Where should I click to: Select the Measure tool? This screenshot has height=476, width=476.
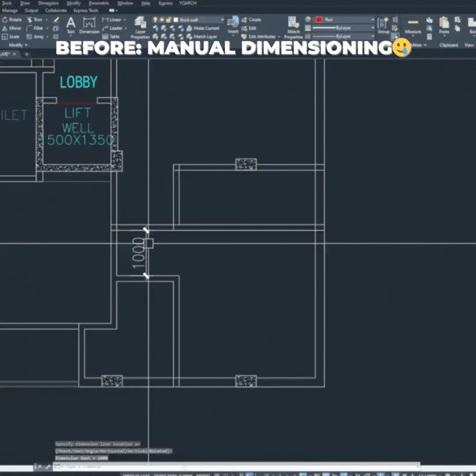coord(413,26)
